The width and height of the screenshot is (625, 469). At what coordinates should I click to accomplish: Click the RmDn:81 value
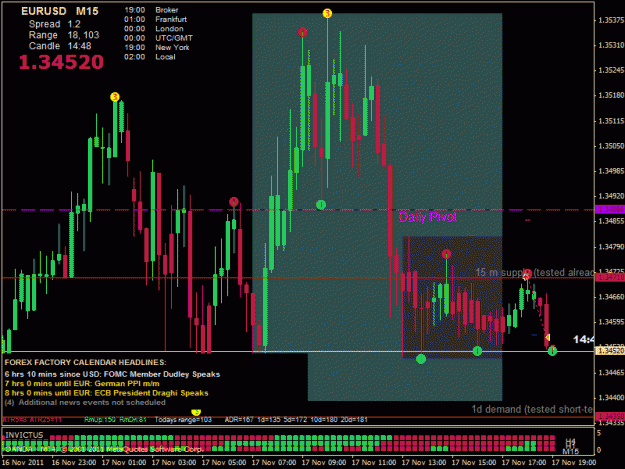(x=133, y=420)
